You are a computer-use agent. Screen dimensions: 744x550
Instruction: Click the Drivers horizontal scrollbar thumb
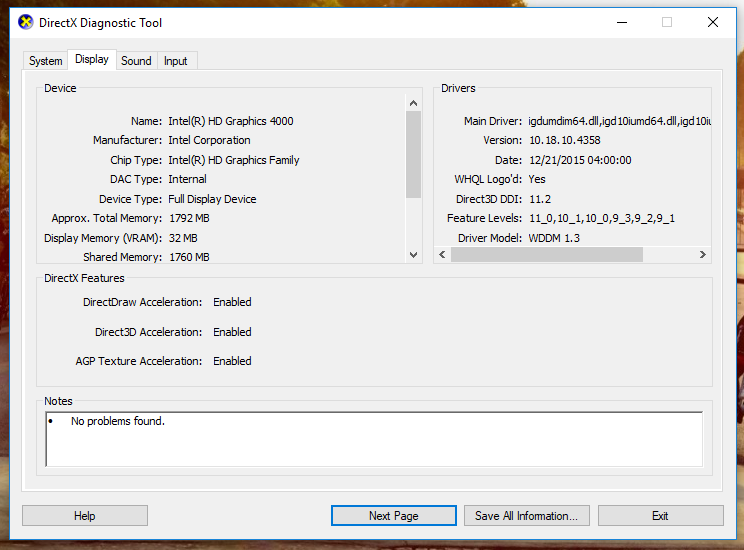click(x=547, y=254)
